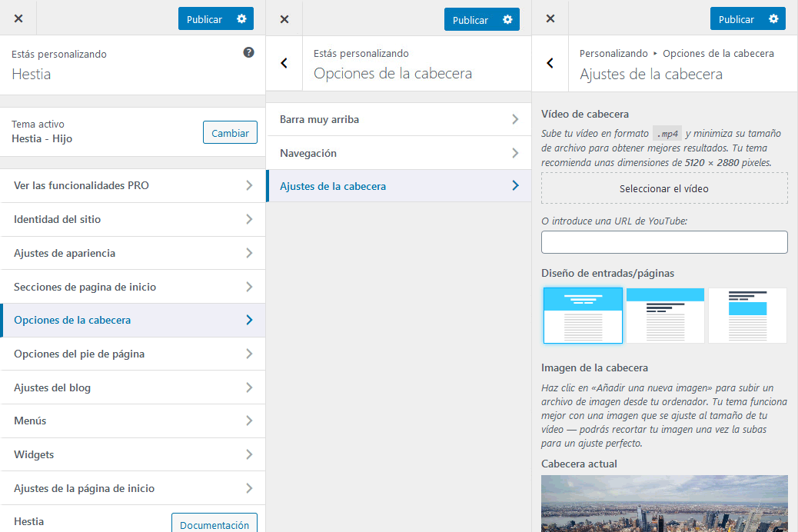Open publish settings gear in Ajustes de la cabecera panel
This screenshot has height=532, width=798.
click(x=773, y=19)
